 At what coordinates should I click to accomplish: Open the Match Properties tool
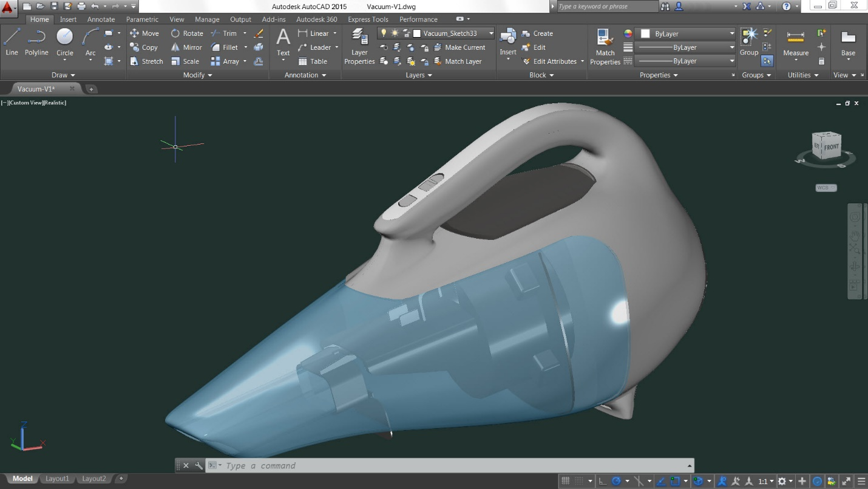[605, 46]
